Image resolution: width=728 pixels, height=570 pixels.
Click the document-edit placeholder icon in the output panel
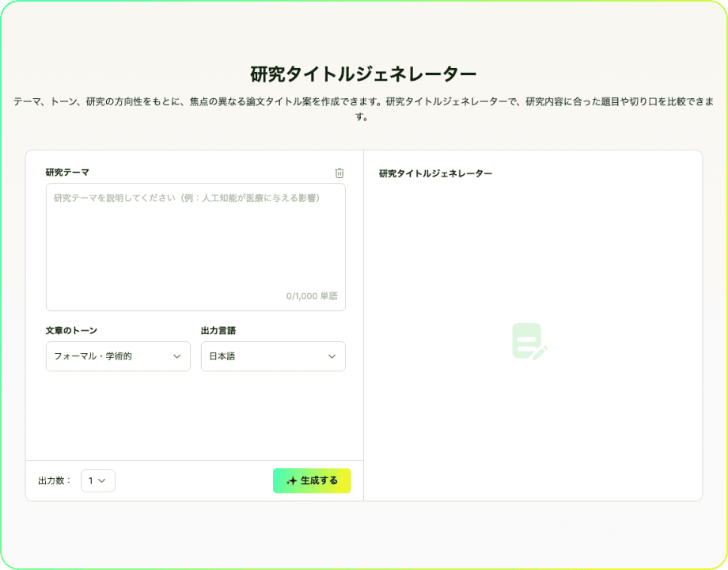coord(529,341)
